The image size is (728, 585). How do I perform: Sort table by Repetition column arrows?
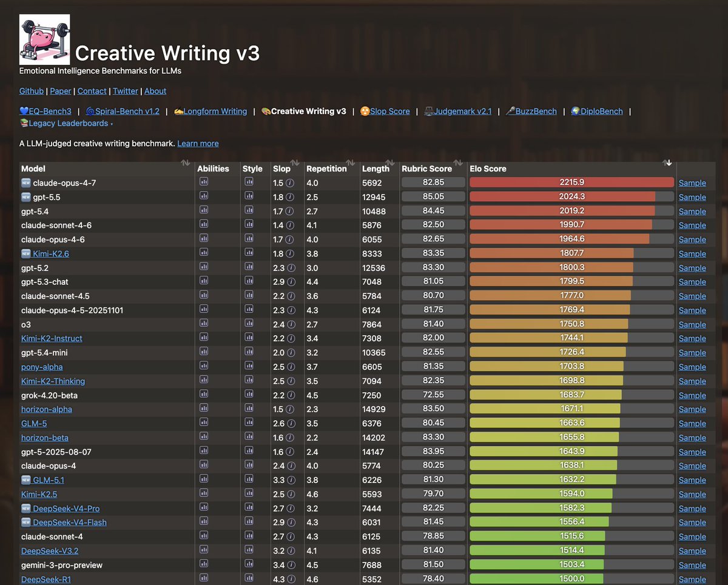(350, 162)
